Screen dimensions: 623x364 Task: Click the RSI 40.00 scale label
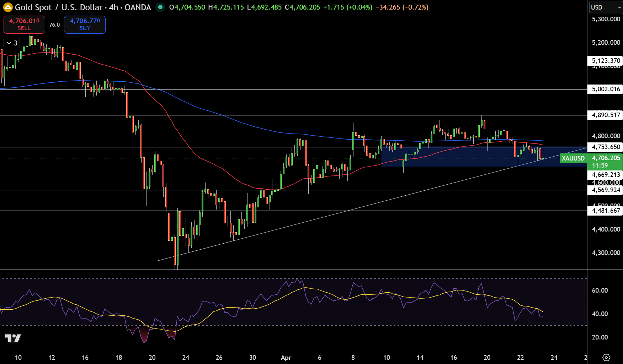coord(600,314)
